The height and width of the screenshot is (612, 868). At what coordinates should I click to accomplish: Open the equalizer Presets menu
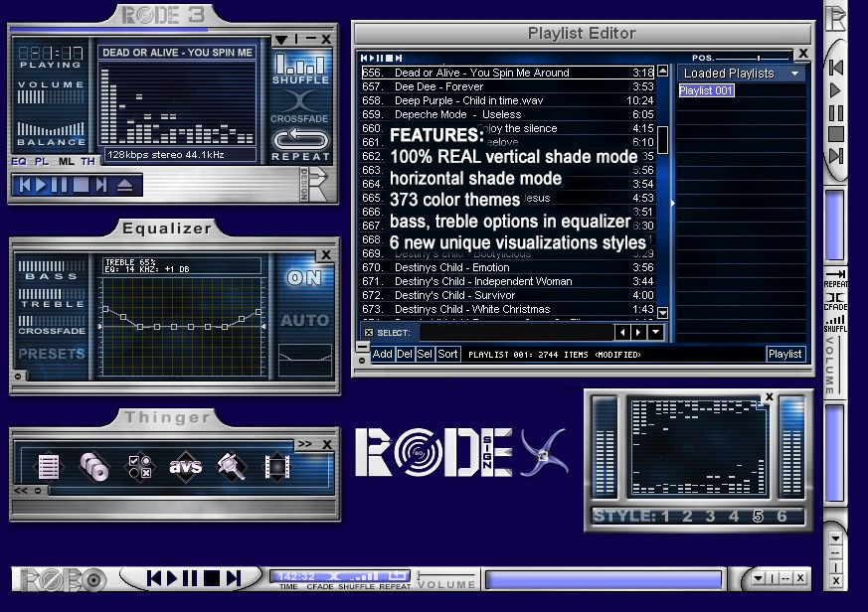(x=51, y=353)
